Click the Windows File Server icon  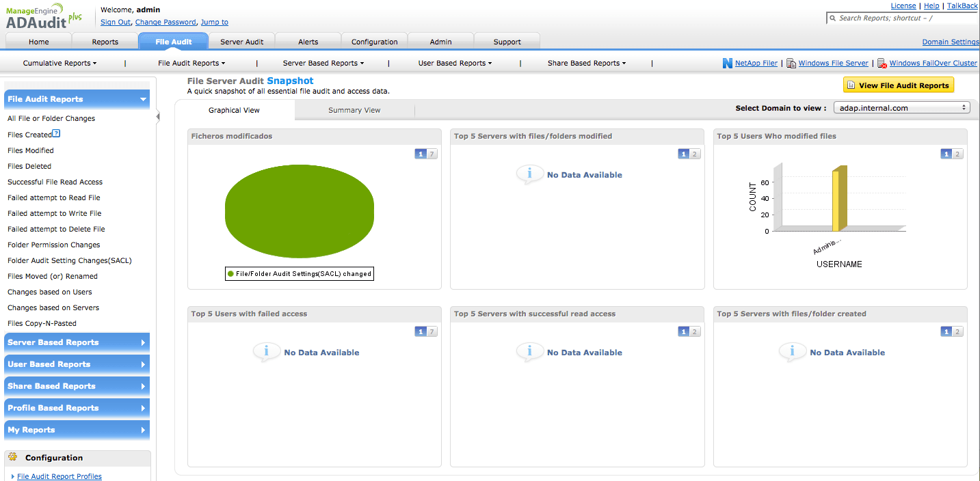pos(791,64)
